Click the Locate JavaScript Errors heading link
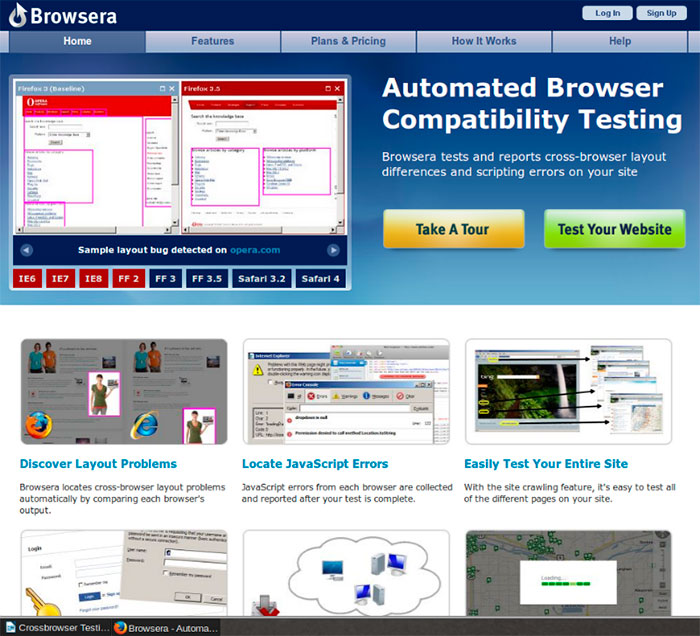Screen dimensions: 700x636 tap(315, 464)
